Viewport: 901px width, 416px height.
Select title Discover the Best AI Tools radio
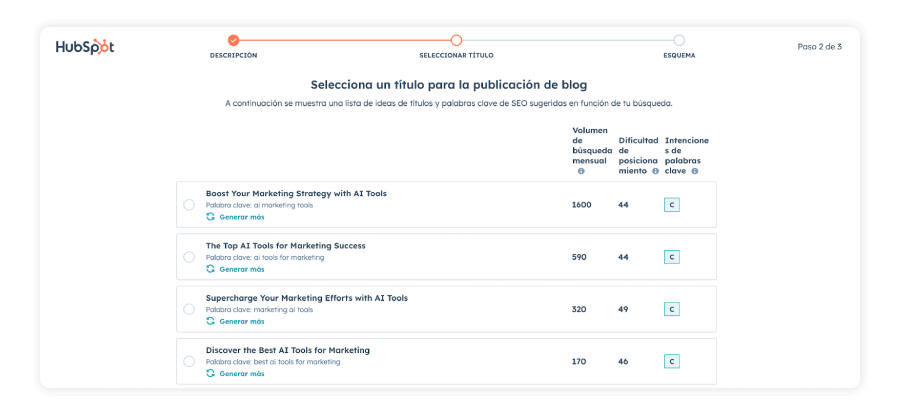coord(189,361)
